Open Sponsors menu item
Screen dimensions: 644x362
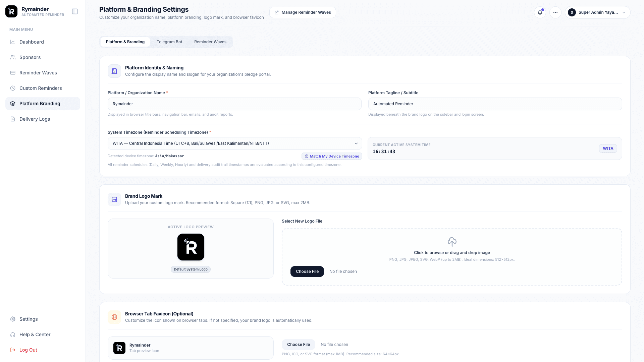click(43, 57)
